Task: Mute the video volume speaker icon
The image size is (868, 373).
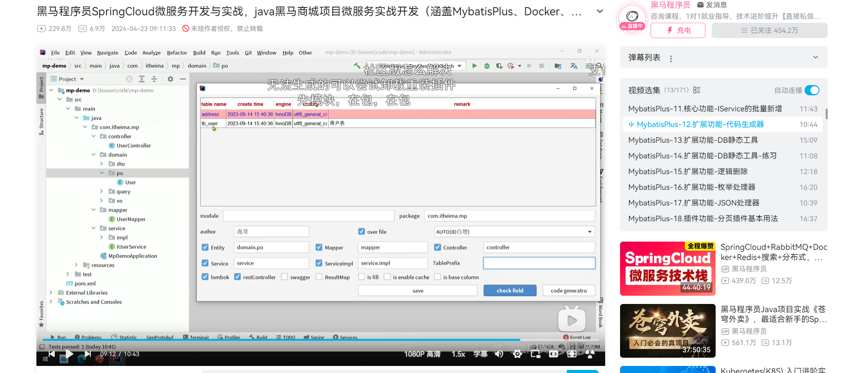Action: pos(499,354)
